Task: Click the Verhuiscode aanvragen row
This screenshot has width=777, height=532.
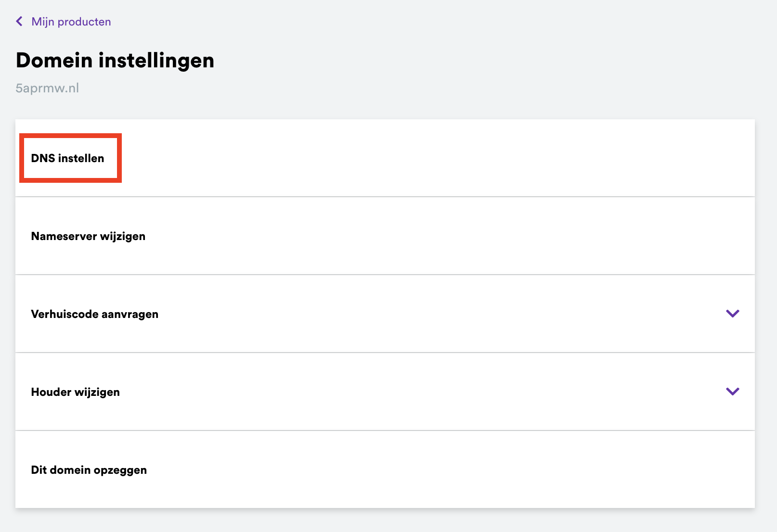Action: click(94, 314)
